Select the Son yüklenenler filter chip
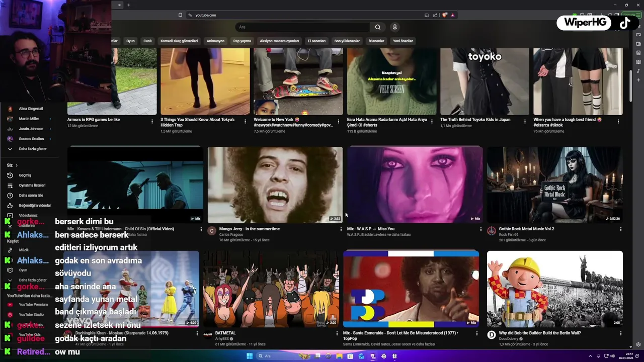Image resolution: width=644 pixels, height=362 pixels. point(347,41)
